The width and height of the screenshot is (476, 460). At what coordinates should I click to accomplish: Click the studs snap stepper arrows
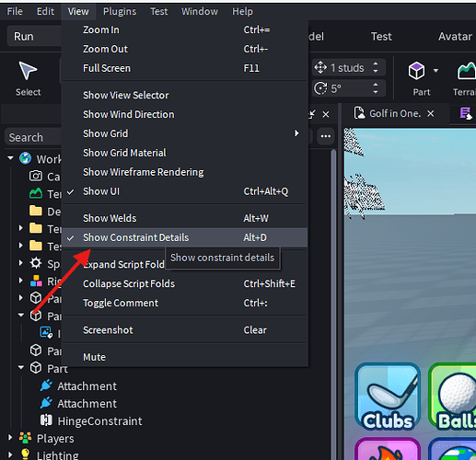[376, 67]
